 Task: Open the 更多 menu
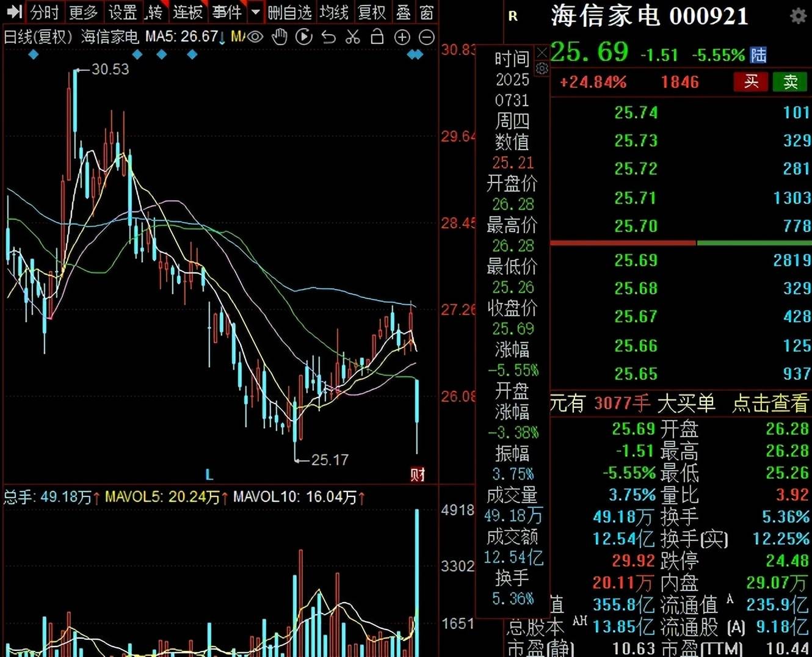pos(83,12)
